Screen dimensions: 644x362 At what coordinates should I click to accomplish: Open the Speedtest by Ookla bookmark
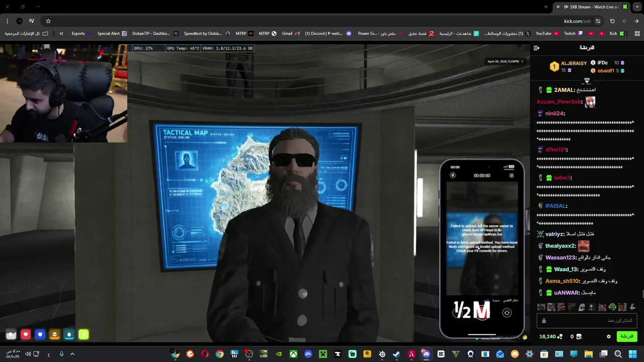tap(207, 34)
